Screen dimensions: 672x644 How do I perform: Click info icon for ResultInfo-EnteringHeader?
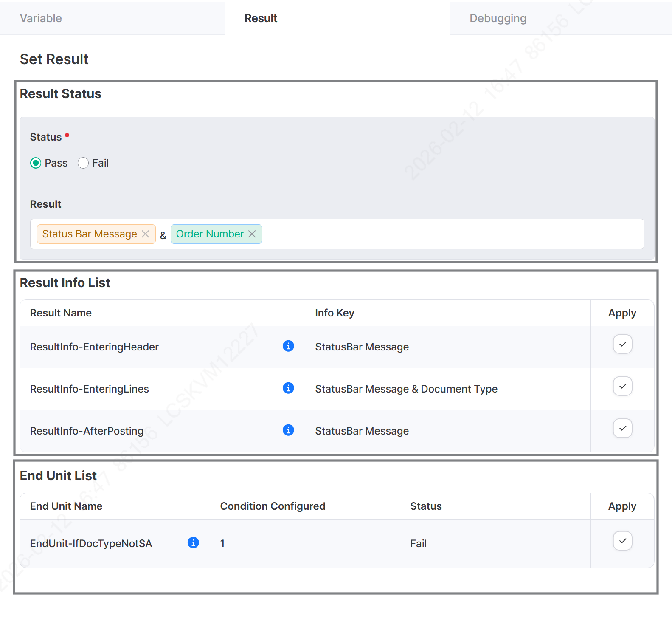point(288,346)
